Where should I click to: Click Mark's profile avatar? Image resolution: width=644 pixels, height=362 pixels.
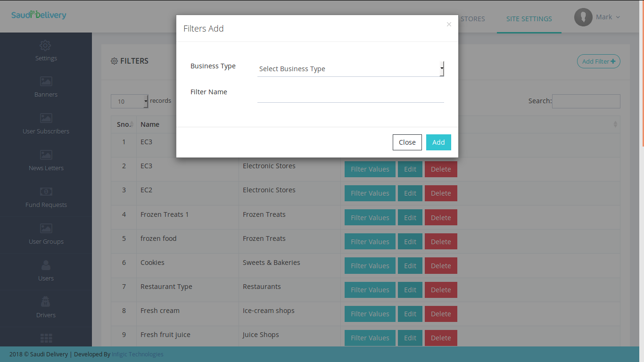pyautogui.click(x=583, y=17)
